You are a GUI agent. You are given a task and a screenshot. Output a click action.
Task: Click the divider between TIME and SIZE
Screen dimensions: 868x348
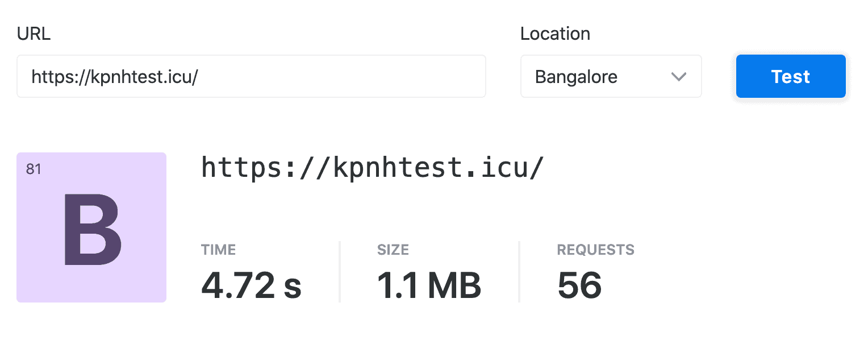tap(340, 272)
